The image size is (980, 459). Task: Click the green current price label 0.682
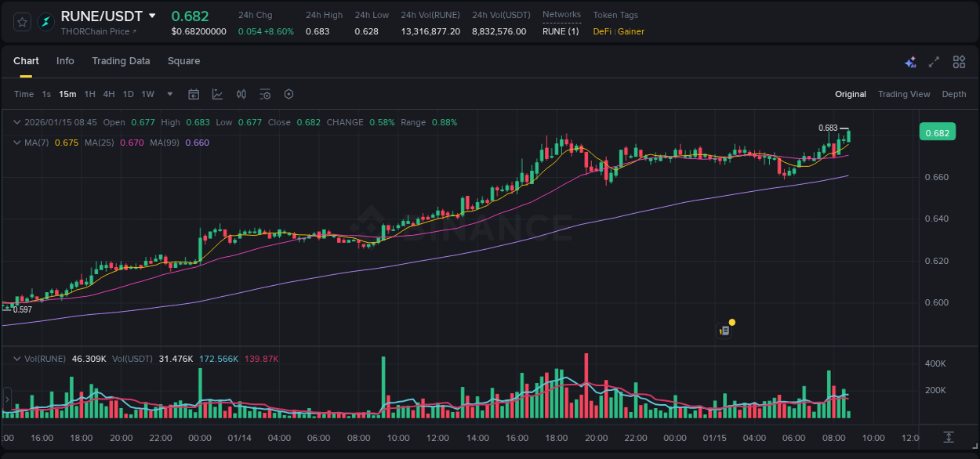938,132
